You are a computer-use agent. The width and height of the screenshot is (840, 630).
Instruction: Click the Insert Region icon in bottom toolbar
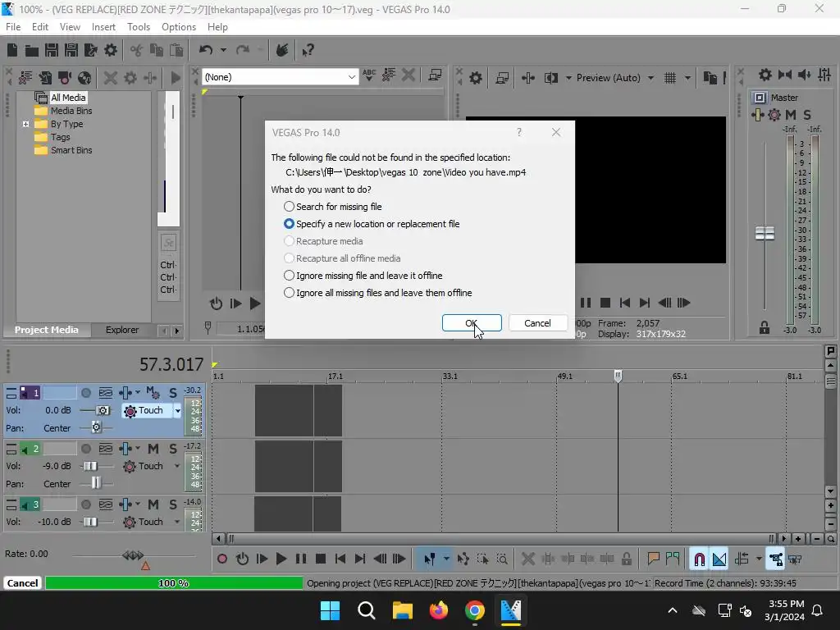click(x=673, y=559)
